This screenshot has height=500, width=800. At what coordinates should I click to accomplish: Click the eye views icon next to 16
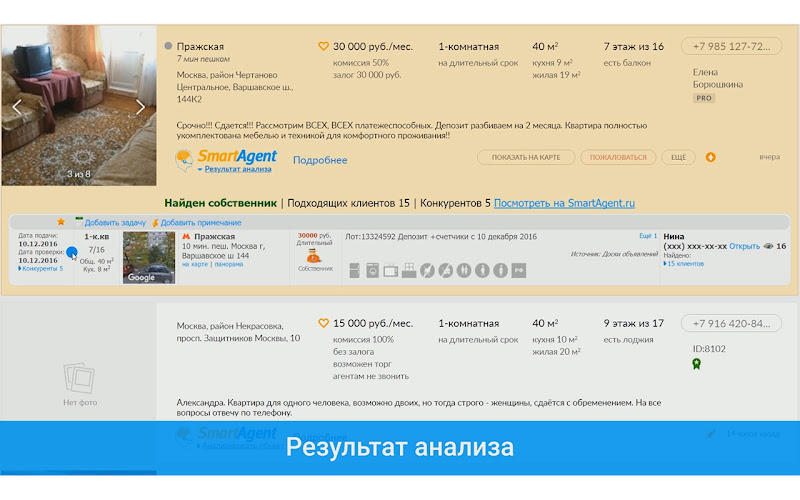[x=768, y=246]
